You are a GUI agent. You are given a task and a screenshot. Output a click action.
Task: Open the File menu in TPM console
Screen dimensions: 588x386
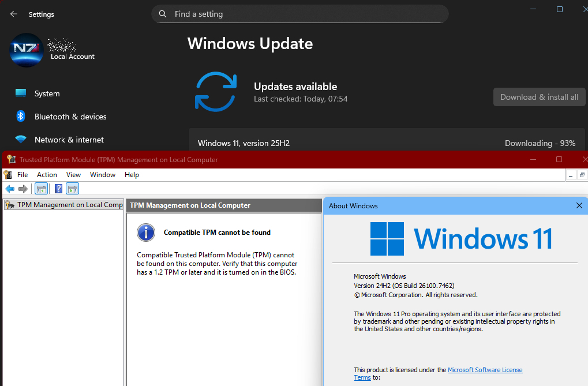(23, 175)
